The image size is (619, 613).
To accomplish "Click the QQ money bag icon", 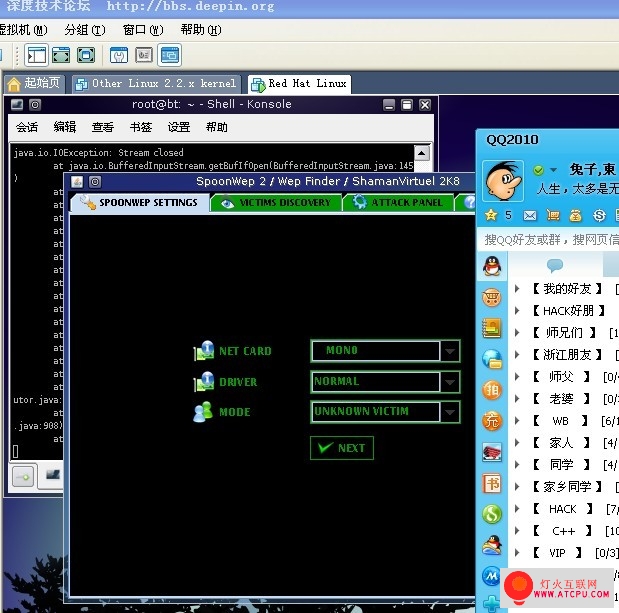I will [575, 216].
